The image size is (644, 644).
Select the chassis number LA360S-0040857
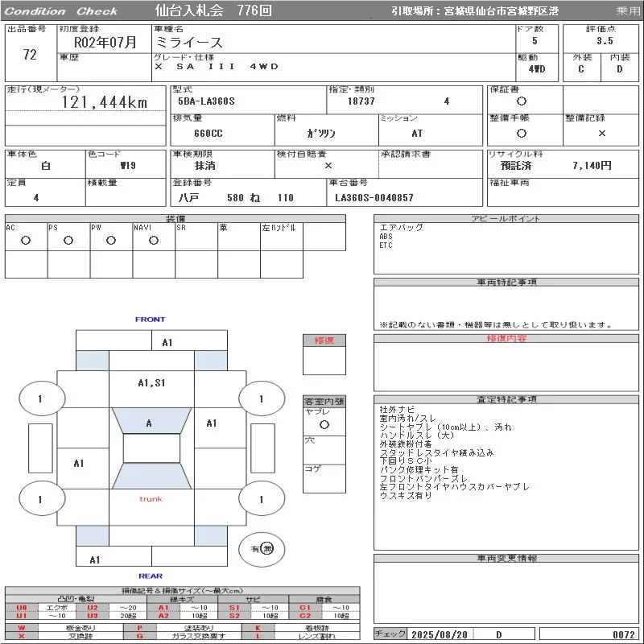point(374,197)
